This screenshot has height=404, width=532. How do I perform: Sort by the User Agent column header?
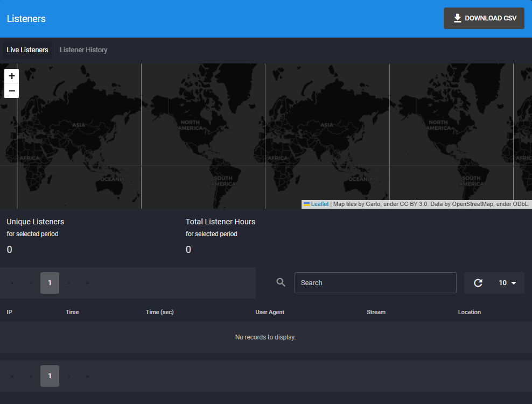point(270,312)
